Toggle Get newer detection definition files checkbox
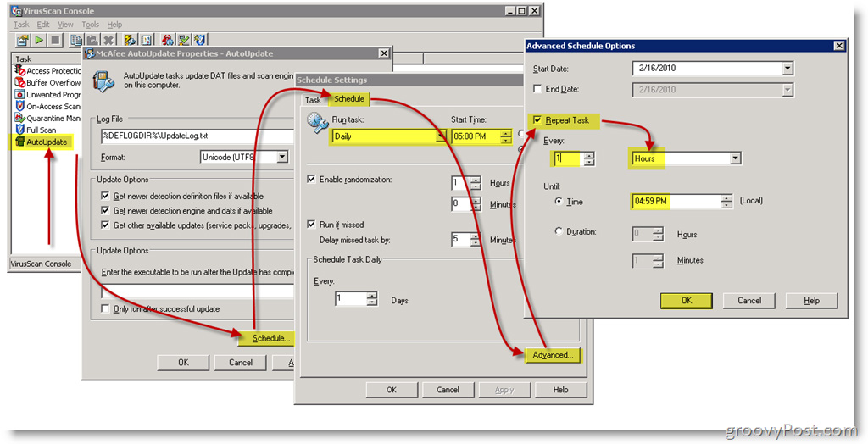 click(105, 196)
